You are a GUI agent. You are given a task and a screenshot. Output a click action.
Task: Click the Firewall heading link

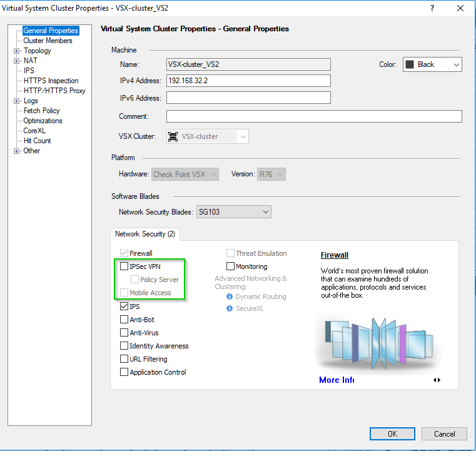[x=335, y=255]
